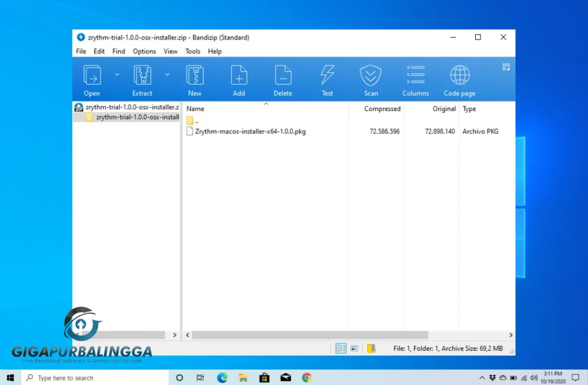Click the Dropbox tray icon

(492, 378)
